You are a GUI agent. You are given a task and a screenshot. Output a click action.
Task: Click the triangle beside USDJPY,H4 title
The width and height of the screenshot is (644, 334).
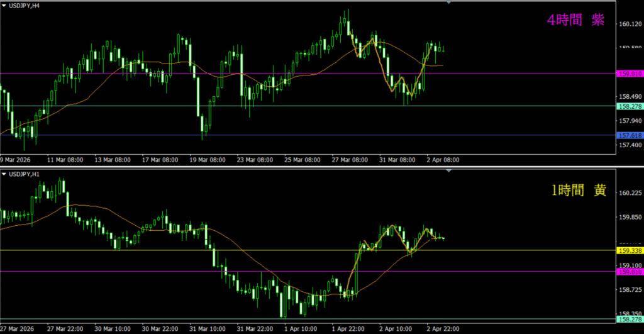(x=4, y=5)
